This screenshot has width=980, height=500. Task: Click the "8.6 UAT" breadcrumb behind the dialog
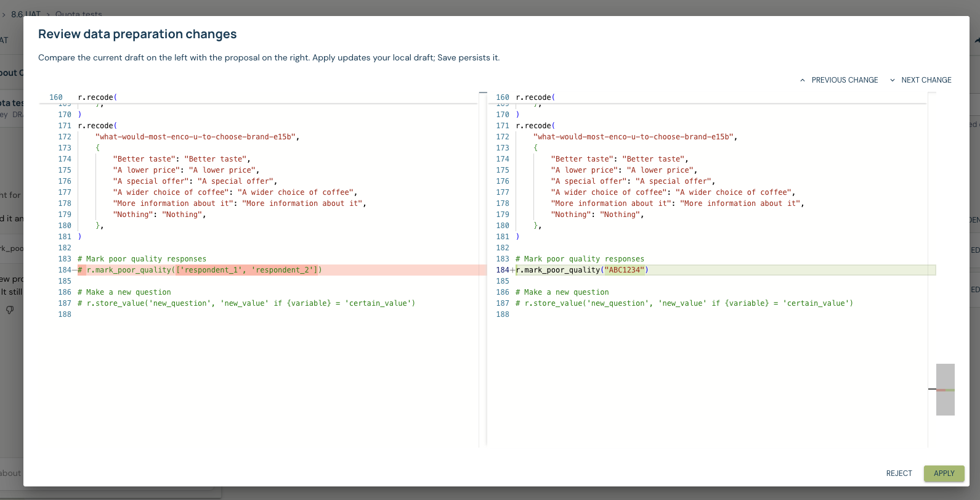pyautogui.click(x=26, y=14)
